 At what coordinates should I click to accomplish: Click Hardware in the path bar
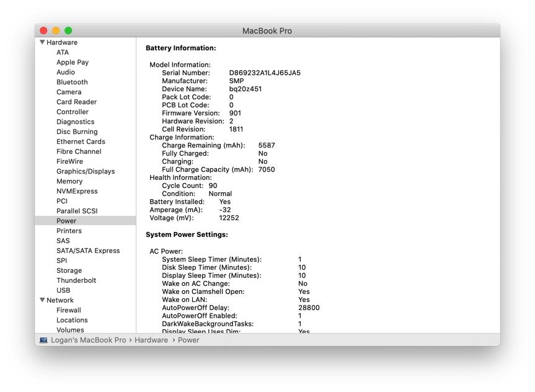coord(151,340)
